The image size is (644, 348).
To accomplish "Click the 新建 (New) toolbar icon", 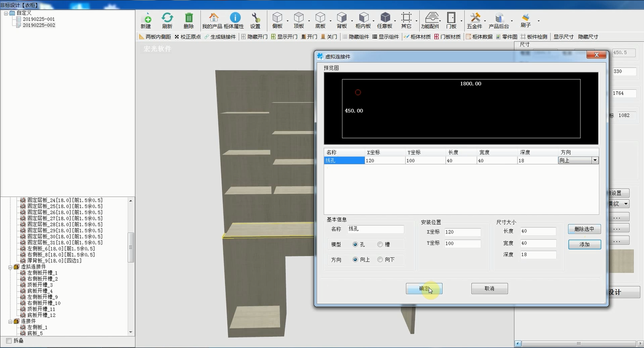I will point(146,20).
